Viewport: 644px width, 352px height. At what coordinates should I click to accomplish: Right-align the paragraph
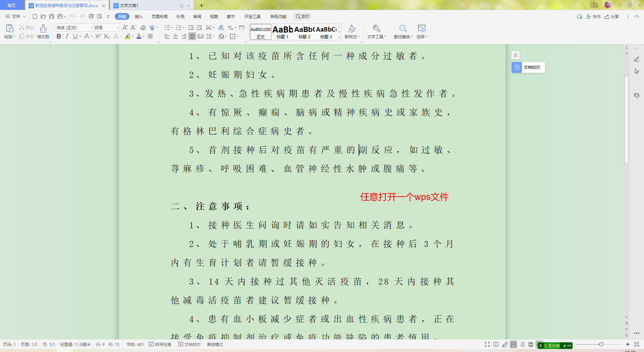[183, 36]
